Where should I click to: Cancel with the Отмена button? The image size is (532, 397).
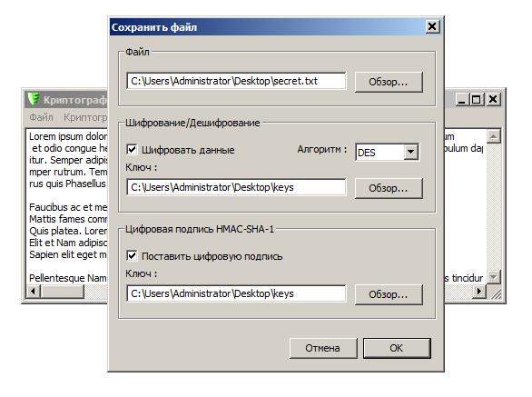[x=323, y=348]
